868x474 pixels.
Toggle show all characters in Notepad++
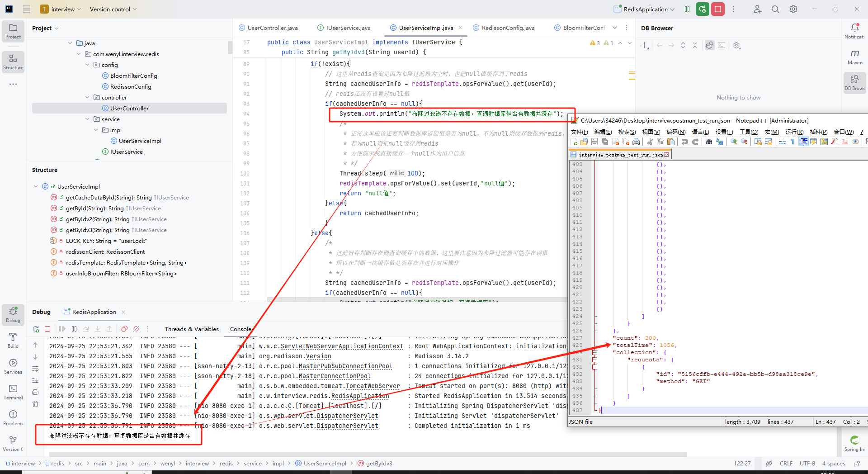(x=793, y=142)
